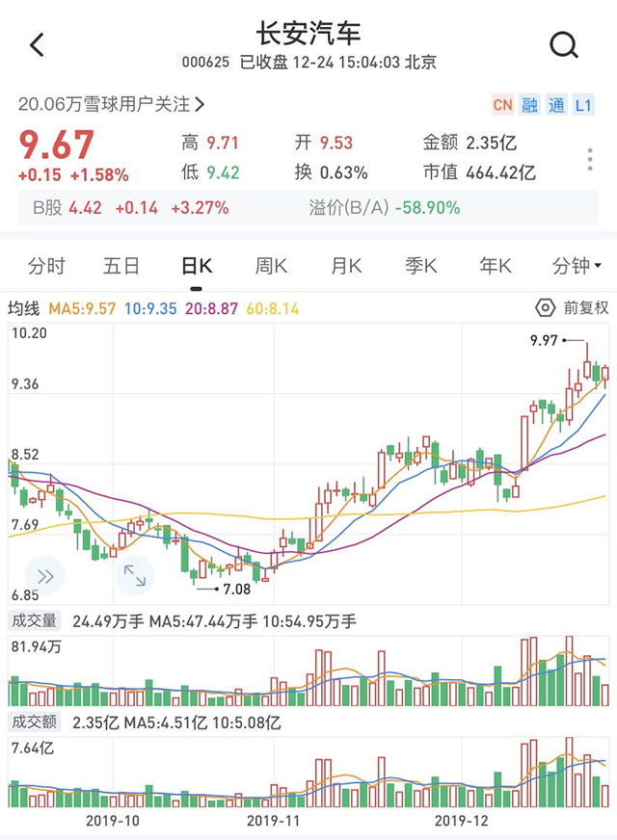Tap the 低 9.42 daily low
This screenshot has height=840, width=617.
[x=209, y=172]
